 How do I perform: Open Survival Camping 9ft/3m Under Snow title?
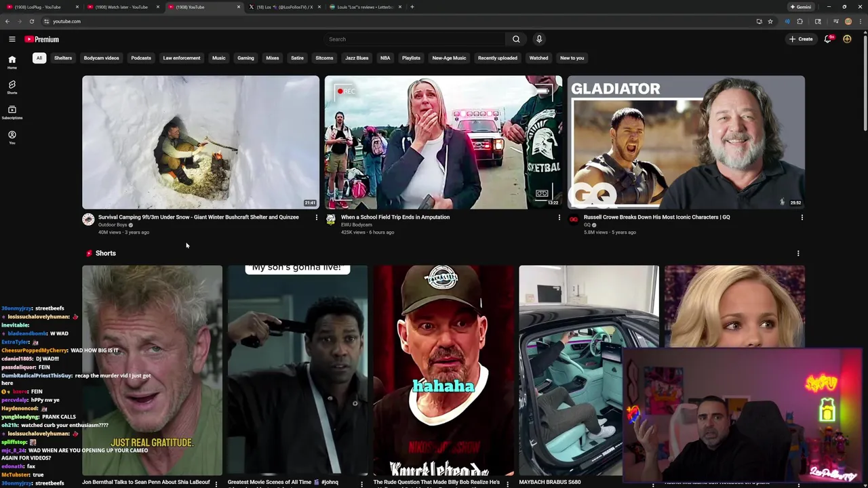(199, 218)
